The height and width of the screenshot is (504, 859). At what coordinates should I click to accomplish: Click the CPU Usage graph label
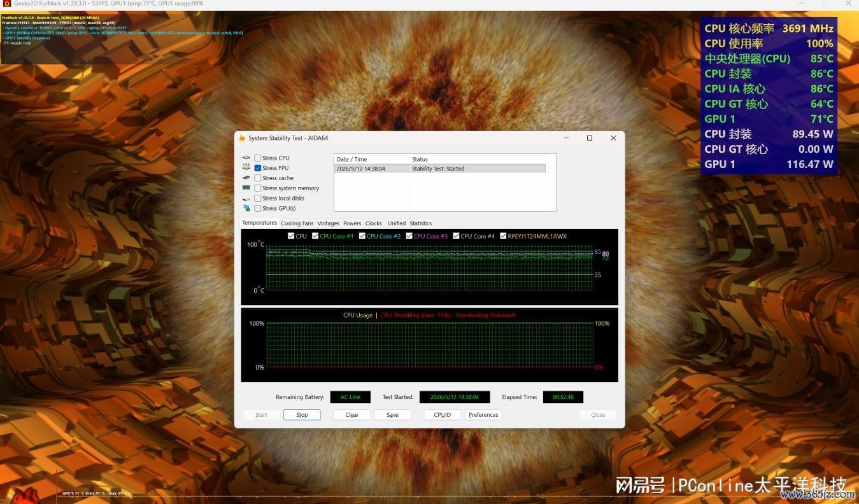pos(358,315)
